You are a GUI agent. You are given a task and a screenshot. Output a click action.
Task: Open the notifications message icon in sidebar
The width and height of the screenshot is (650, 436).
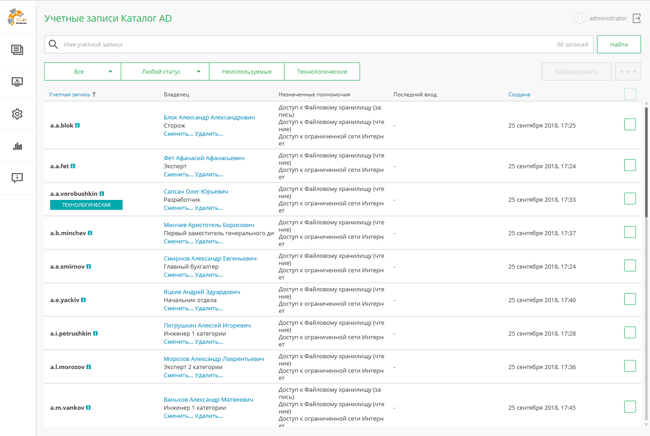(17, 178)
